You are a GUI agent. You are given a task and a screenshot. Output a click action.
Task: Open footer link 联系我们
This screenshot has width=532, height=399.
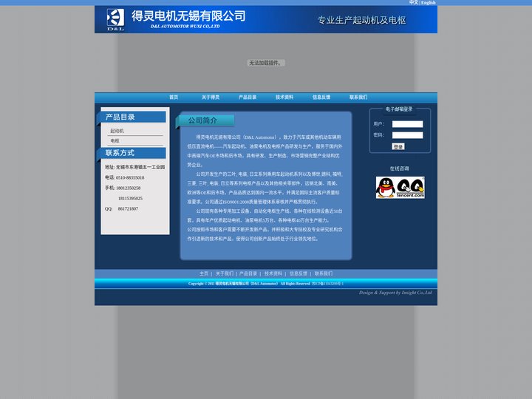324,273
